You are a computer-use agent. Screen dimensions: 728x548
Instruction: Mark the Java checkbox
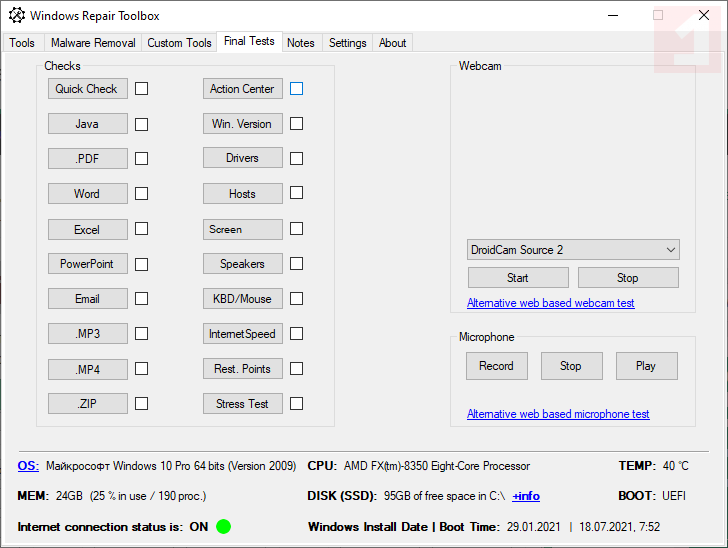tap(142, 124)
